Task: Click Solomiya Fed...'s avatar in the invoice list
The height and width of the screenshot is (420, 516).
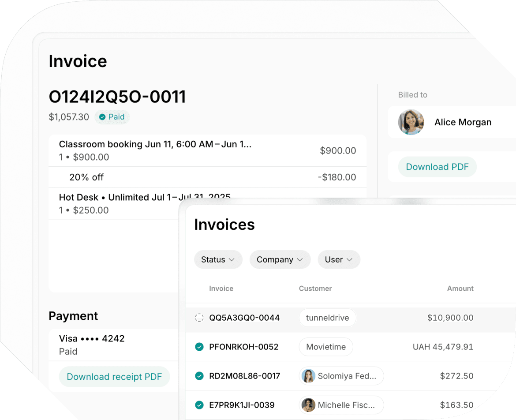Action: pos(309,376)
